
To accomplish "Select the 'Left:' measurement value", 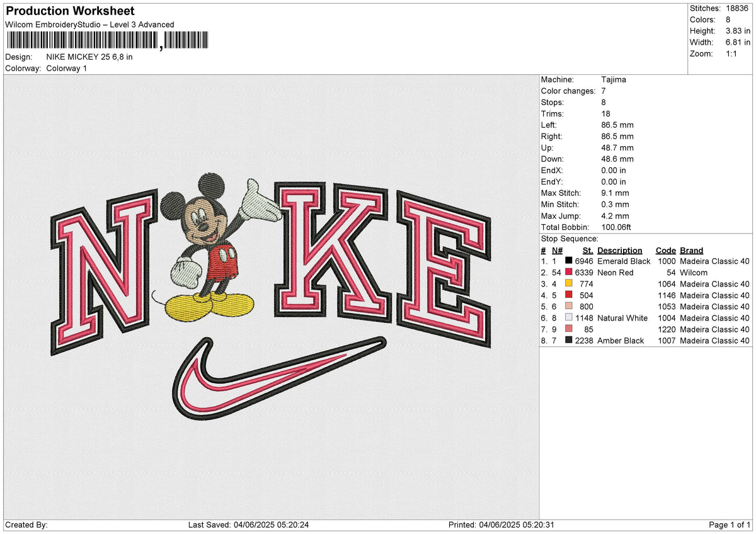I will (617, 125).
